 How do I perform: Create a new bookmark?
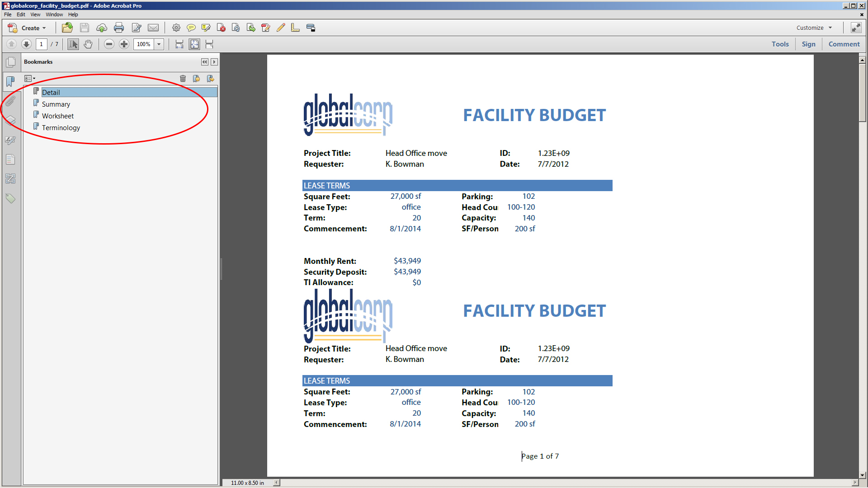tap(196, 79)
